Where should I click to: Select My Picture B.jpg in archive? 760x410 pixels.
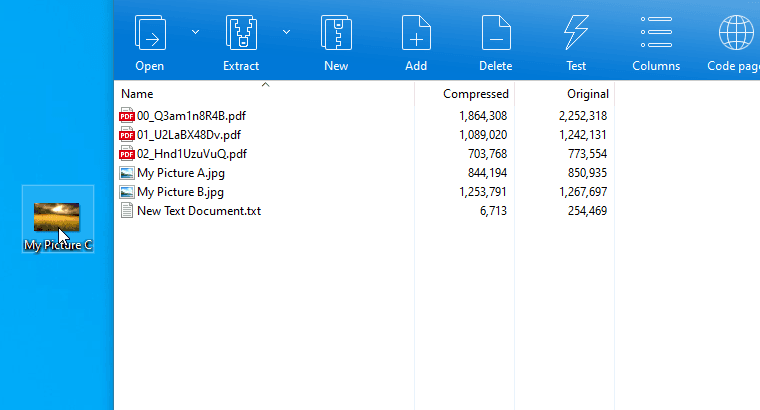pyautogui.click(x=180, y=192)
